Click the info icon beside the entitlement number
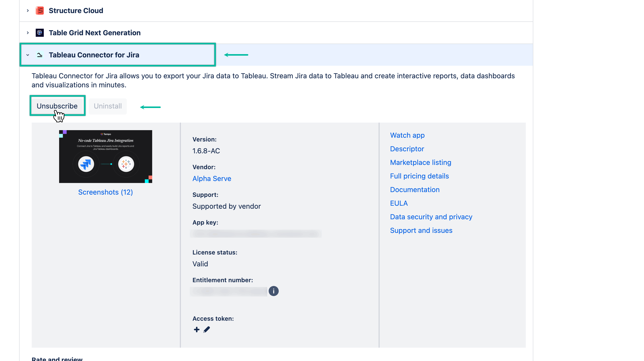 [x=274, y=291]
